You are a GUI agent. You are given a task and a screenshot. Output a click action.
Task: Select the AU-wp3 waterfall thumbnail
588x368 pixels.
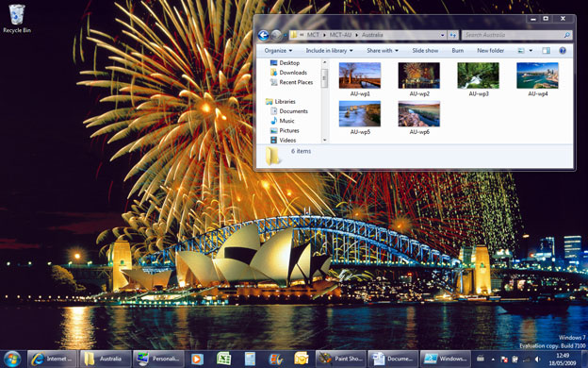pyautogui.click(x=478, y=75)
